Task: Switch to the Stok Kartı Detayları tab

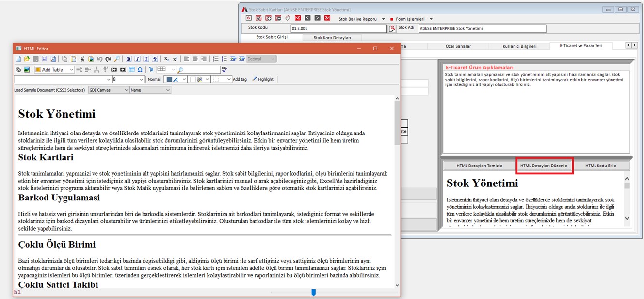Action: [x=332, y=37]
